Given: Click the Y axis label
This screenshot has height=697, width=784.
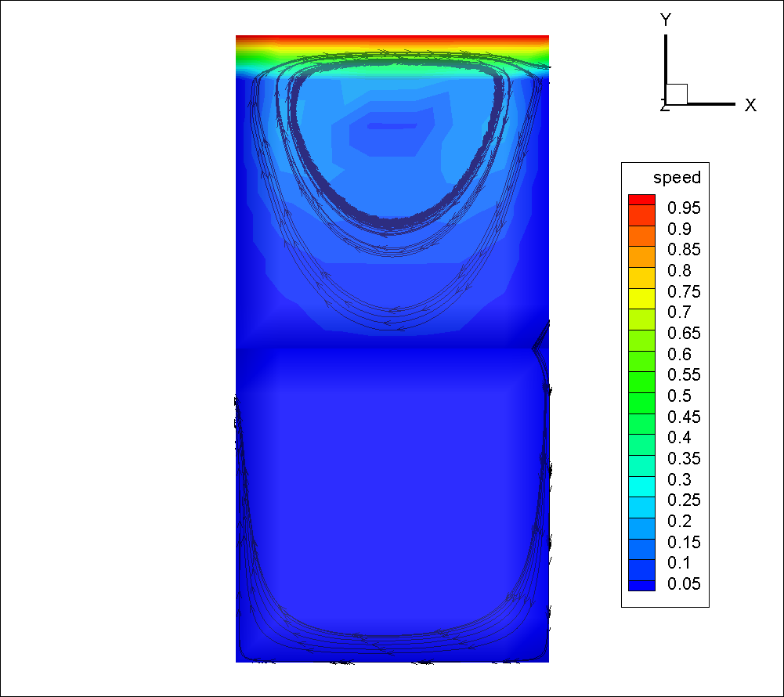Looking at the screenshot, I should coord(665,20).
